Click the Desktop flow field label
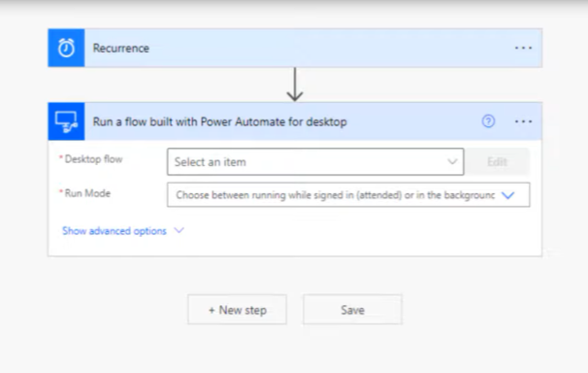This screenshot has width=588, height=373. coord(94,159)
